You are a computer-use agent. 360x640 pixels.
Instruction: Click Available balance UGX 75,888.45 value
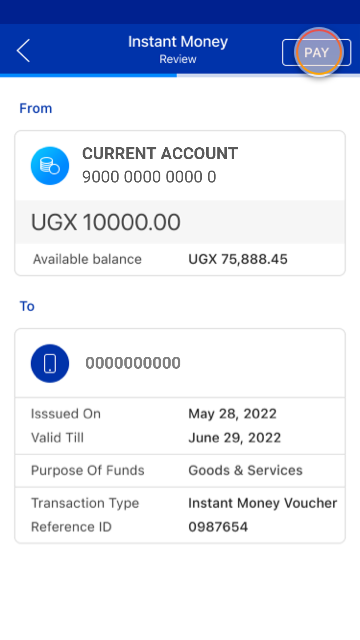(238, 259)
